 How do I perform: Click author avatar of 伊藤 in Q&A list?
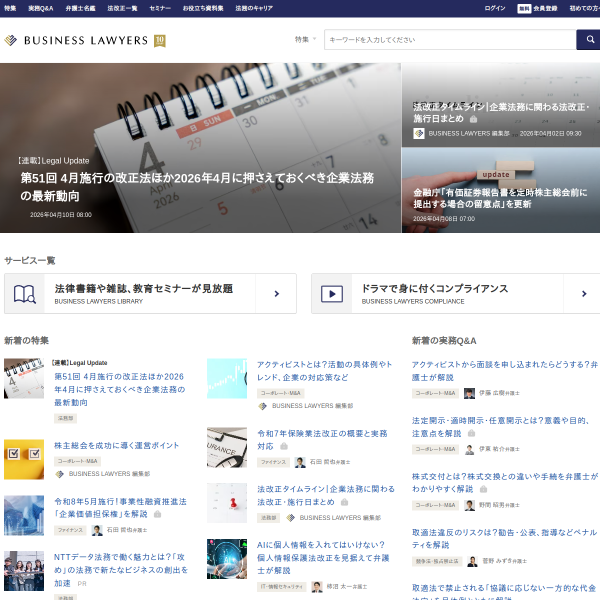(470, 393)
